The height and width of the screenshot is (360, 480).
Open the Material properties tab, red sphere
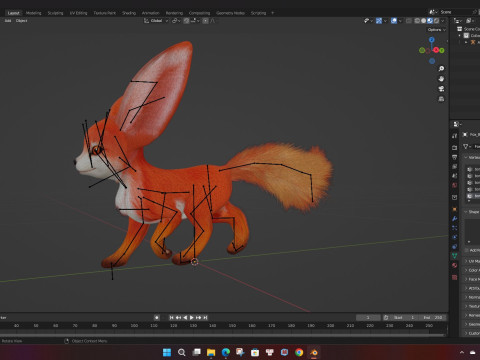455,265
